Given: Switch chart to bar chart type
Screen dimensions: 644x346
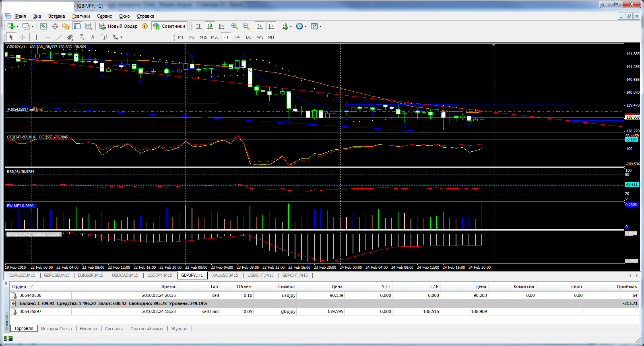Looking at the screenshot, I should 199,26.
